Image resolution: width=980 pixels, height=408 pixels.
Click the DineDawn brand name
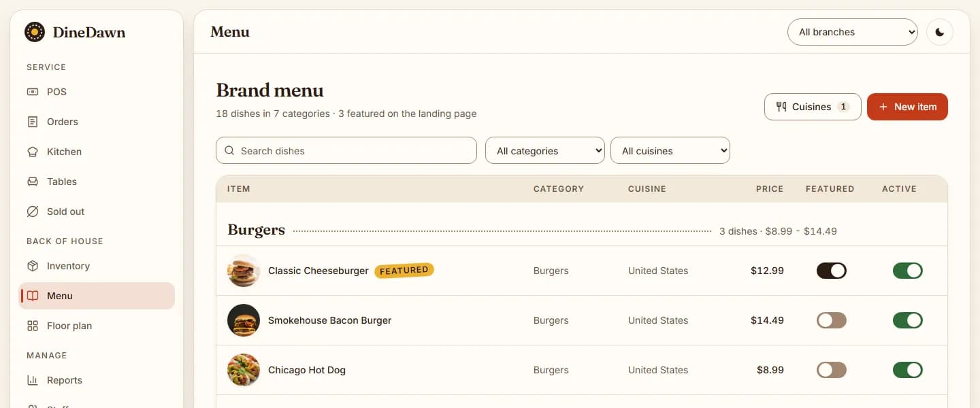click(89, 32)
